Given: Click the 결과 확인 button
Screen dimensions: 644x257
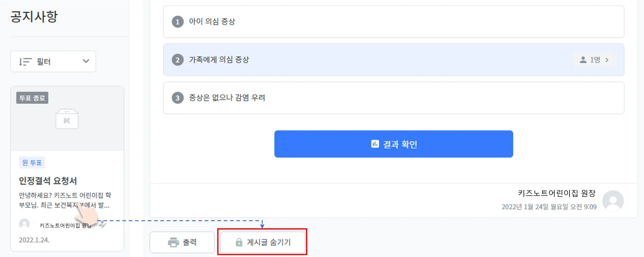Looking at the screenshot, I should [394, 144].
